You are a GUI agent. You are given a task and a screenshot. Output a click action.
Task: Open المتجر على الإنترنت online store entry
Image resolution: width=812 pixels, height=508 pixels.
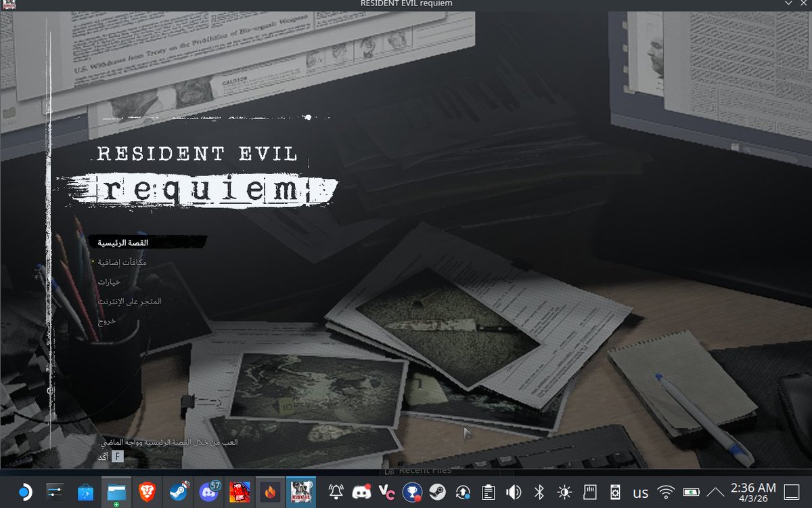[x=129, y=301]
